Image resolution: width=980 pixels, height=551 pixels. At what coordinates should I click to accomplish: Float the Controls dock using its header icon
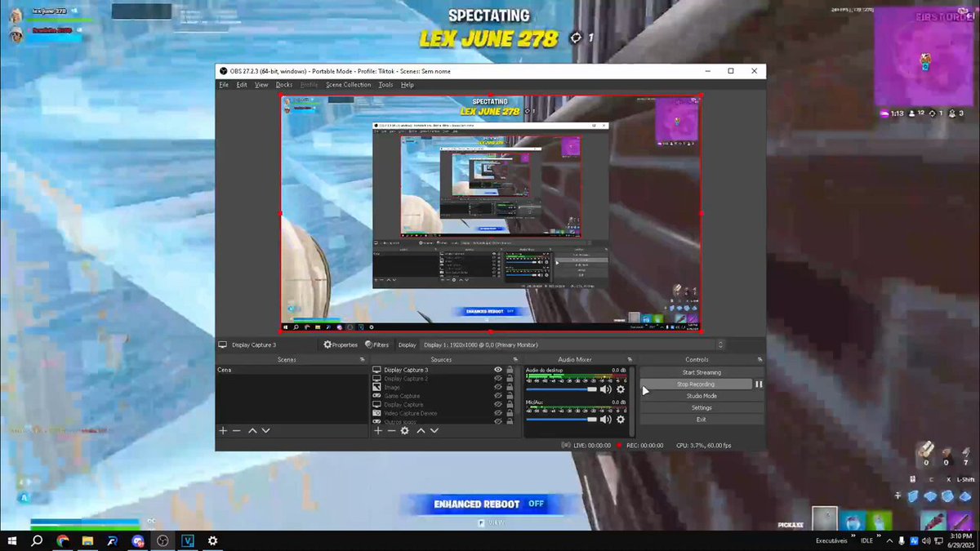[760, 359]
